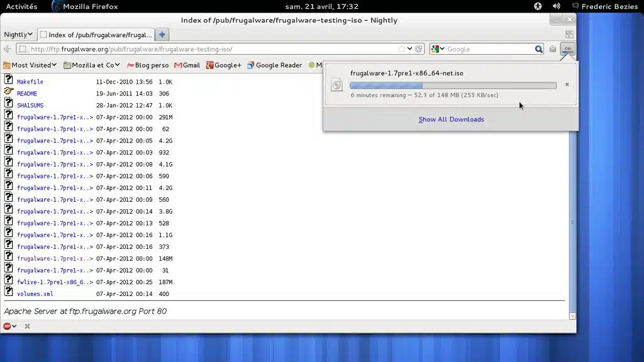Open the Nightly application menu
Viewport: 644px width, 362px height.
(x=18, y=35)
